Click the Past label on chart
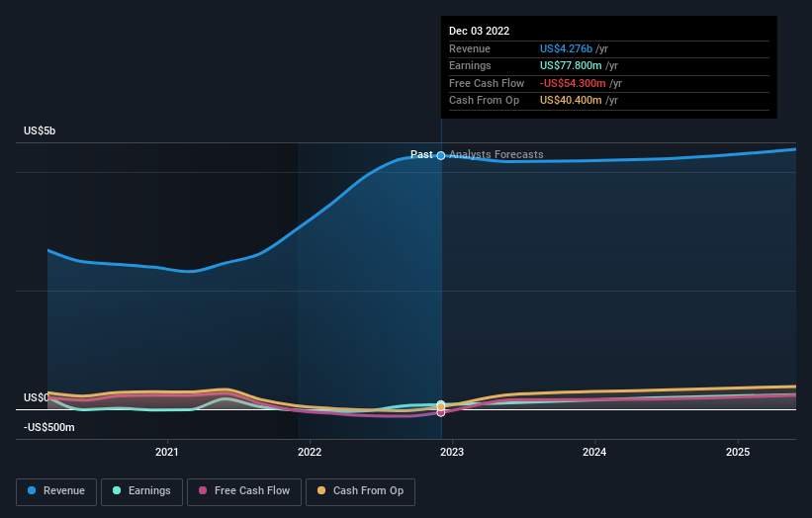Image resolution: width=812 pixels, height=518 pixels. coord(421,154)
